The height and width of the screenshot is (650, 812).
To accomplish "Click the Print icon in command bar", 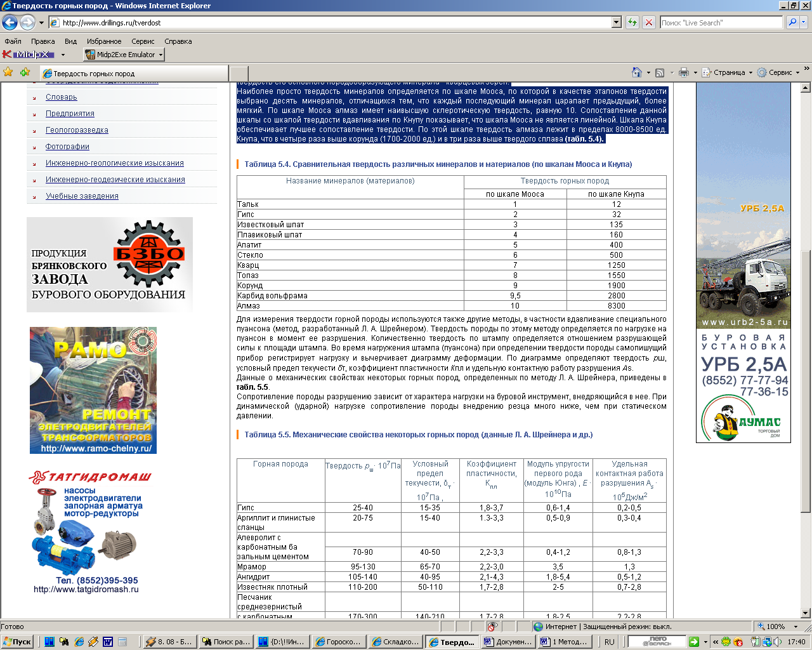I will tap(683, 72).
